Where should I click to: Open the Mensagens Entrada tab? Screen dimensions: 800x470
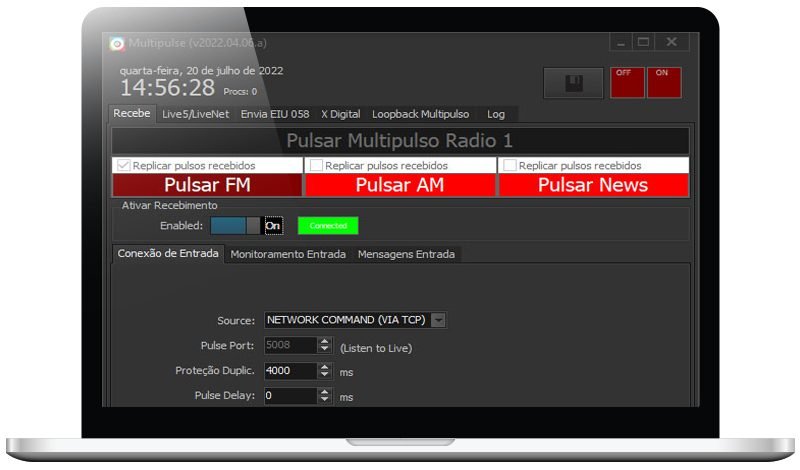(x=406, y=254)
